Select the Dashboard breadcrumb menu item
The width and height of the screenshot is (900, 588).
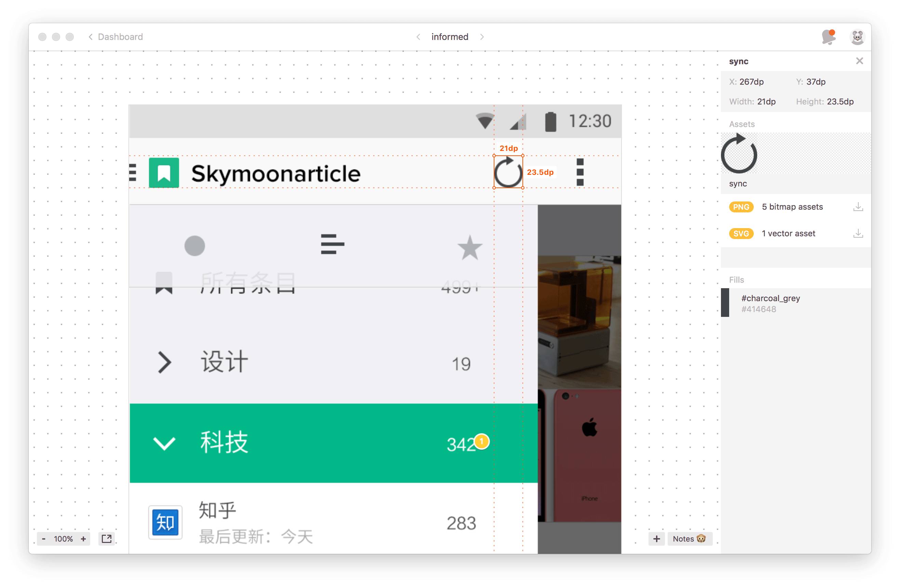(x=121, y=37)
